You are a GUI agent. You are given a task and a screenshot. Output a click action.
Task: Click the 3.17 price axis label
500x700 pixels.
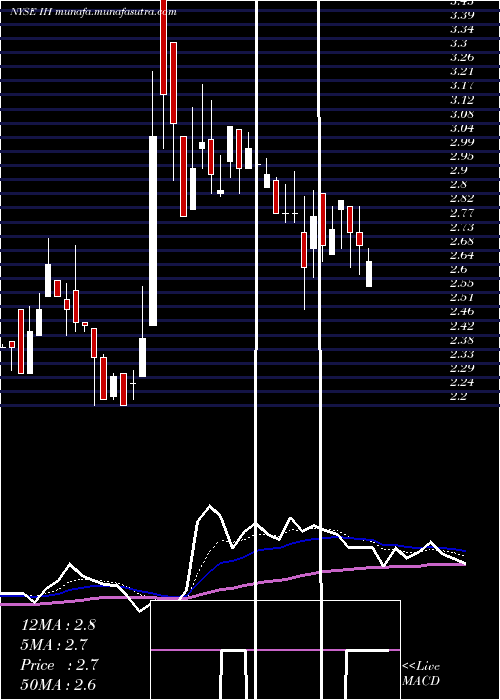tap(462, 85)
